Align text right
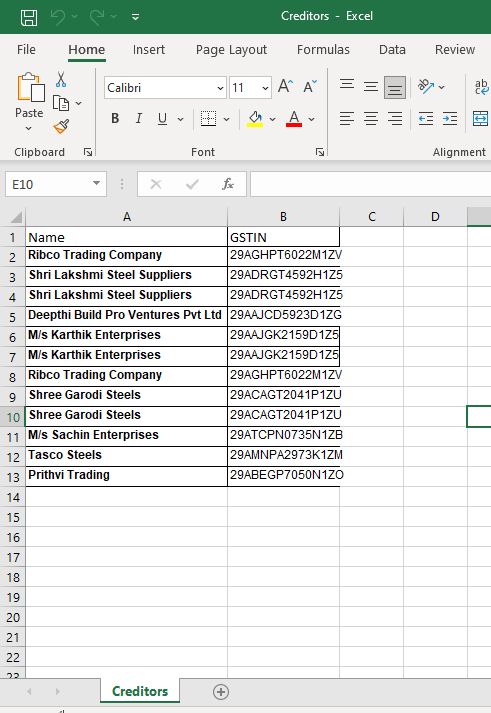Viewport: 491px width, 713px height. [395, 119]
